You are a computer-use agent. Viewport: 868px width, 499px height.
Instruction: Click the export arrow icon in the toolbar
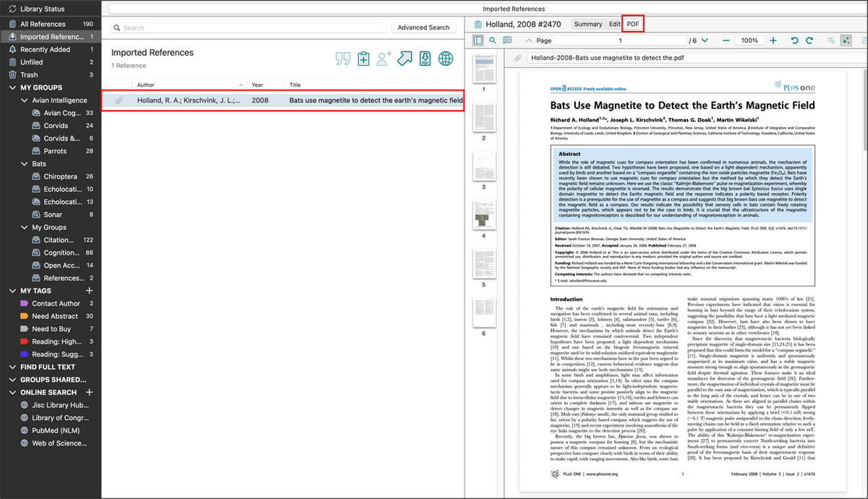[x=405, y=59]
